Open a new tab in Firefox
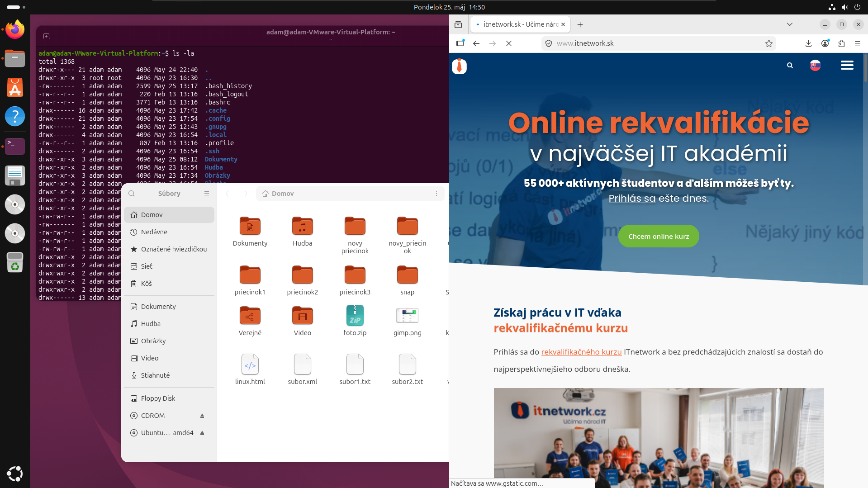This screenshot has height=488, width=868. (580, 24)
